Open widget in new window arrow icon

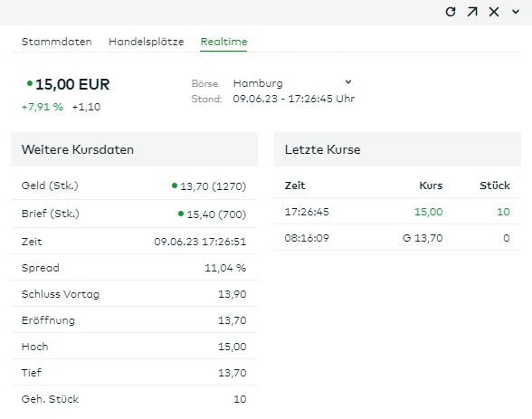tap(472, 12)
